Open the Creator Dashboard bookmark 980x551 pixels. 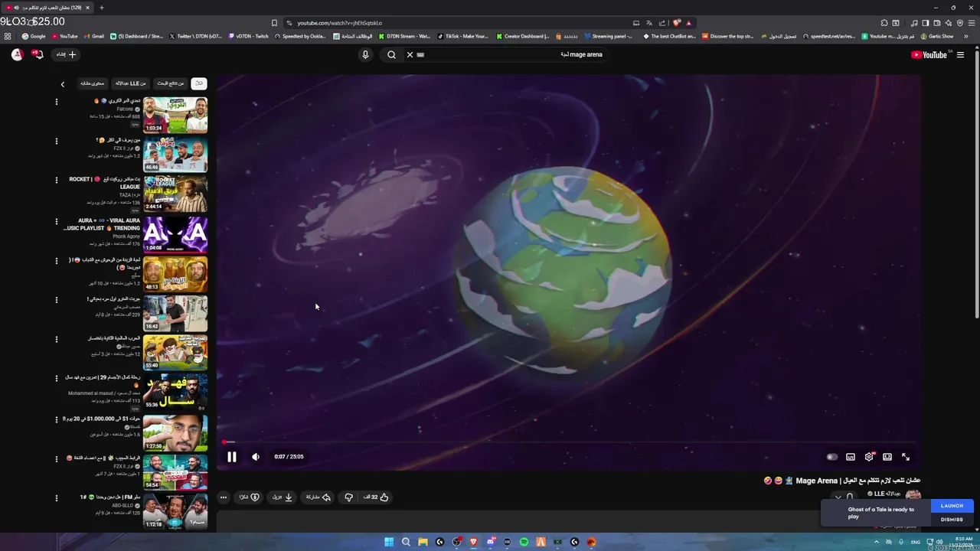click(x=523, y=36)
